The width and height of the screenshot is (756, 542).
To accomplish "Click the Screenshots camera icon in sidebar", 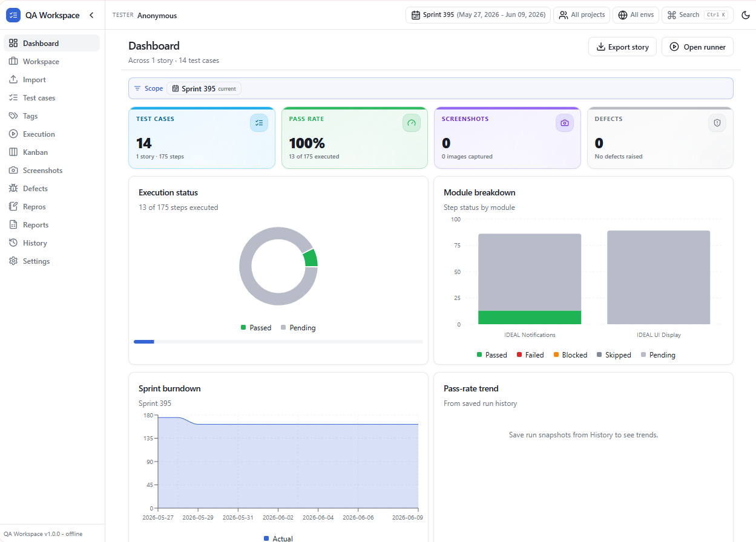I will tap(13, 170).
